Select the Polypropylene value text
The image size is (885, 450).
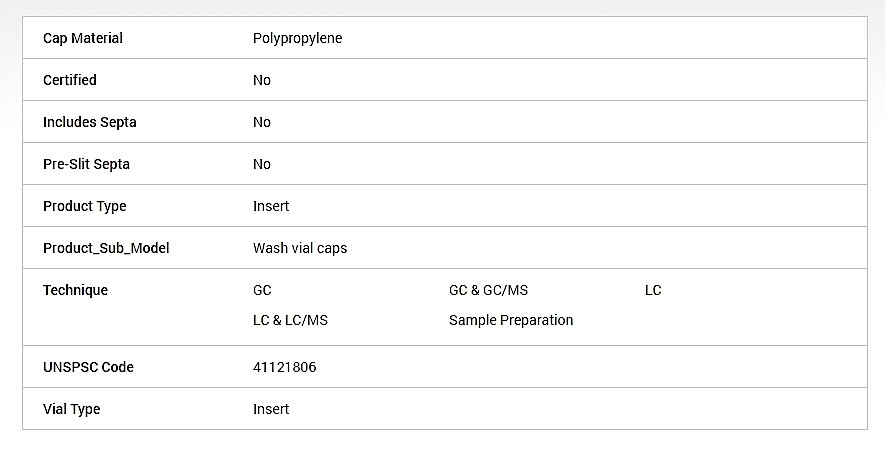297,38
